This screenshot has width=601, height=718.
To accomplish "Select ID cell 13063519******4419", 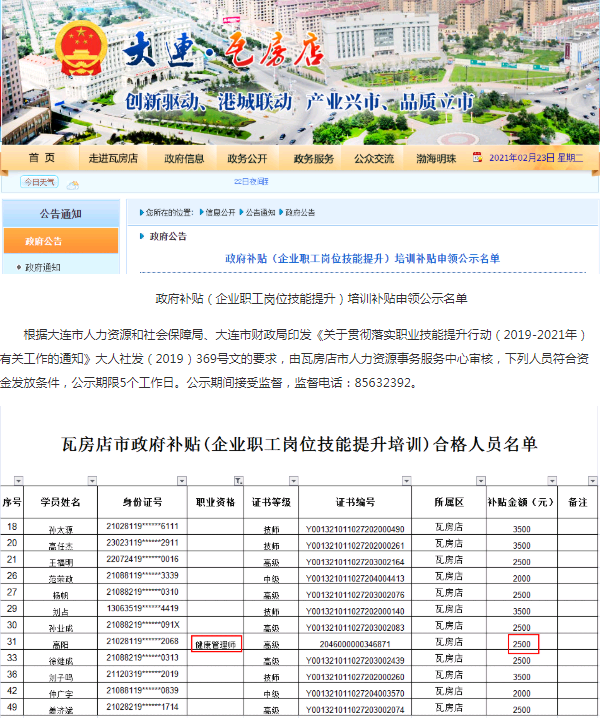I will click(142, 609).
